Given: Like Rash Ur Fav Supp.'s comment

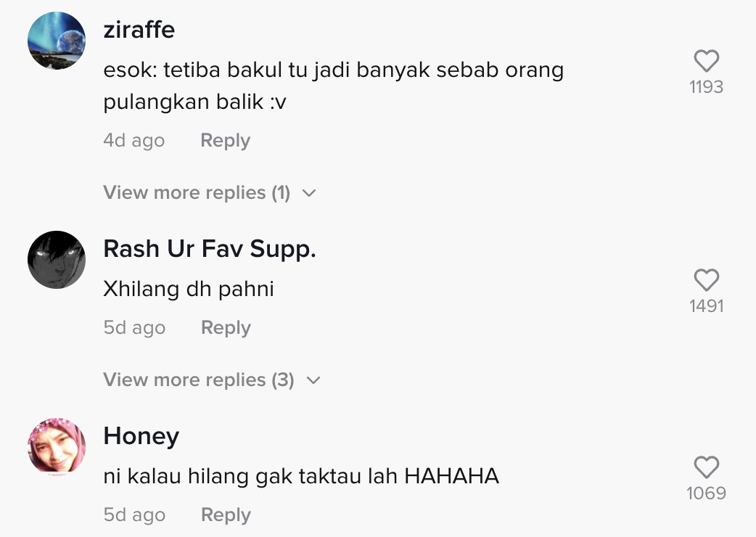Looking at the screenshot, I should click(707, 279).
